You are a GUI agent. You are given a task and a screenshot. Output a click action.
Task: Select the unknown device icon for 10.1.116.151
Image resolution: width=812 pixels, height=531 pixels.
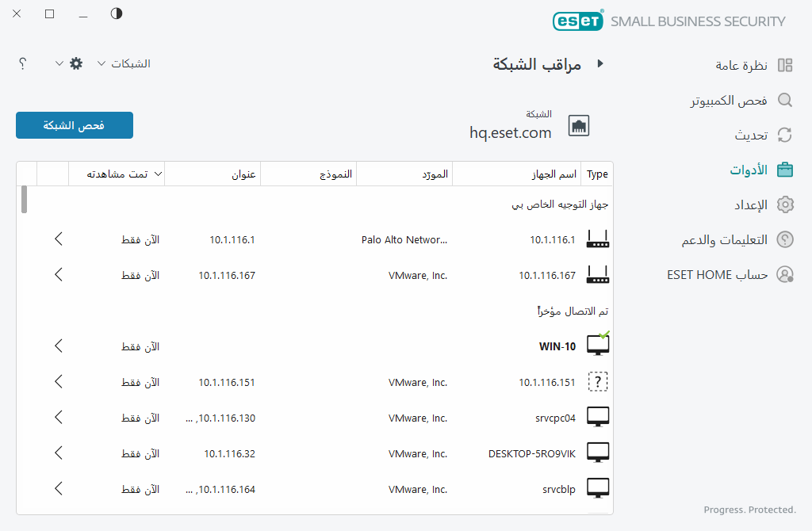coord(597,381)
